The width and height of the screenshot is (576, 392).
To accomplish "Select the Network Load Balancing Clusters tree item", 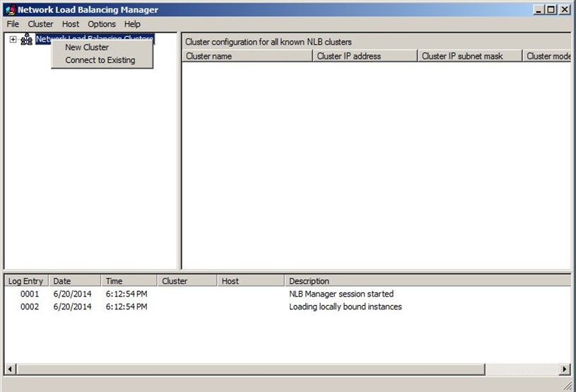I will coord(95,39).
